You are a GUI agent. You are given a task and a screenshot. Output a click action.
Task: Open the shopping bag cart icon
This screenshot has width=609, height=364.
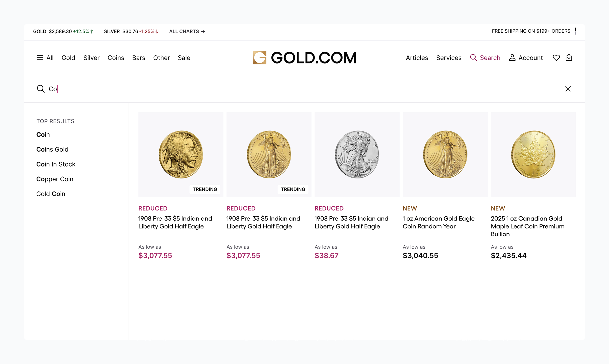pyautogui.click(x=569, y=58)
